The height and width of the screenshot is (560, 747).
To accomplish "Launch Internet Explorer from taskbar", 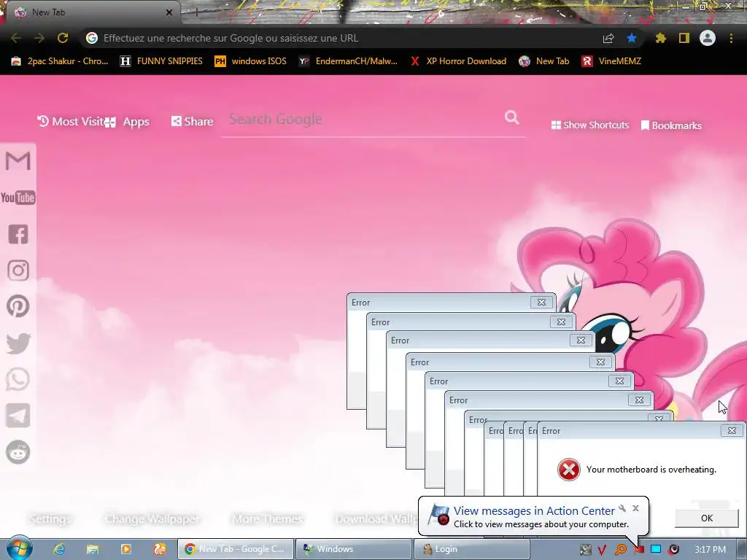I will [59, 549].
